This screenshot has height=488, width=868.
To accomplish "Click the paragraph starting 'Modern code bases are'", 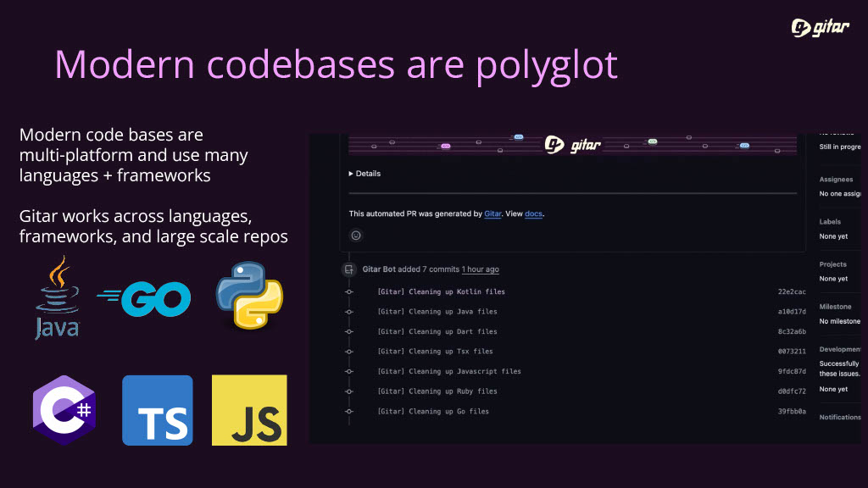I will pos(133,155).
